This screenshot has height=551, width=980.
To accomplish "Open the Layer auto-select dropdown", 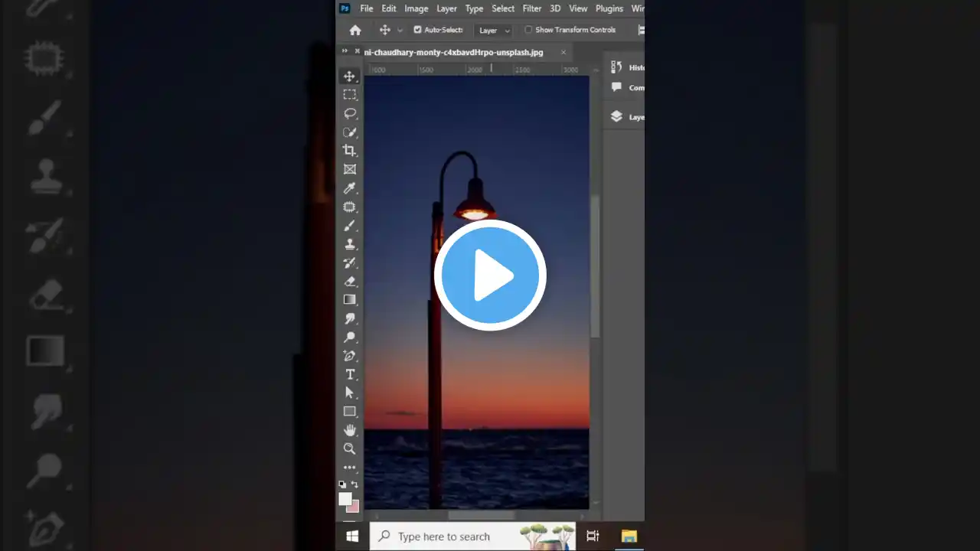I will click(x=494, y=31).
